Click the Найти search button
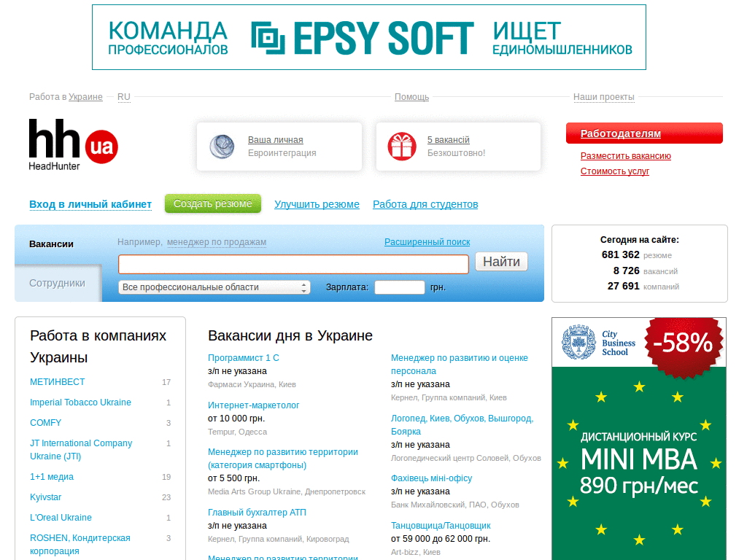 pos(501,262)
